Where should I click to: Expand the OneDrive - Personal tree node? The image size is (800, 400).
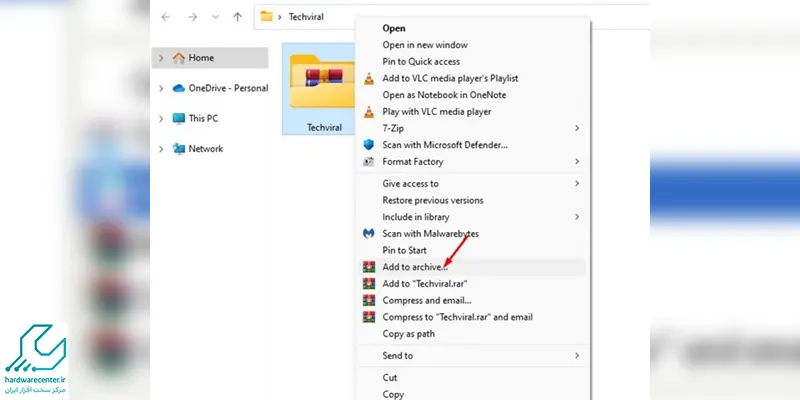pyautogui.click(x=161, y=89)
